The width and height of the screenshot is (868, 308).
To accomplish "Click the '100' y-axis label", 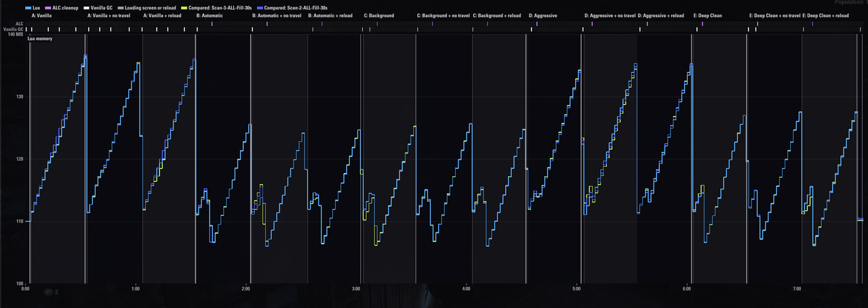I will click(20, 284).
